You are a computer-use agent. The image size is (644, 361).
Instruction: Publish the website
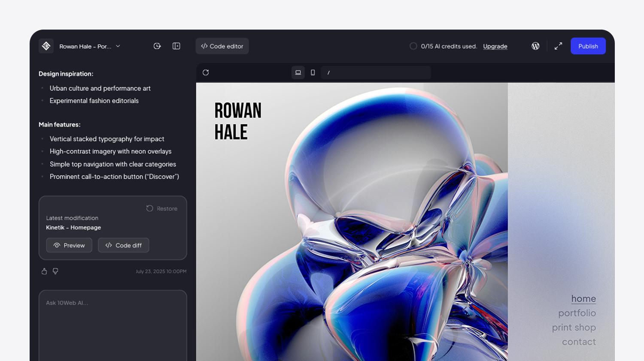588,46
